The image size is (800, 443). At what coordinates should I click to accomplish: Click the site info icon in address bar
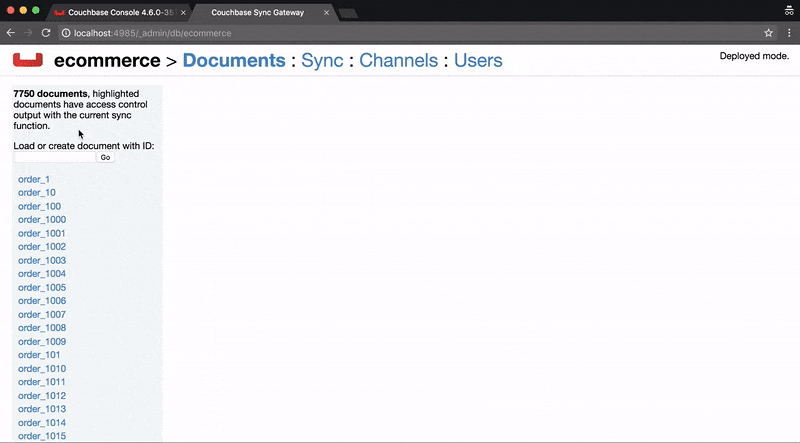point(66,33)
